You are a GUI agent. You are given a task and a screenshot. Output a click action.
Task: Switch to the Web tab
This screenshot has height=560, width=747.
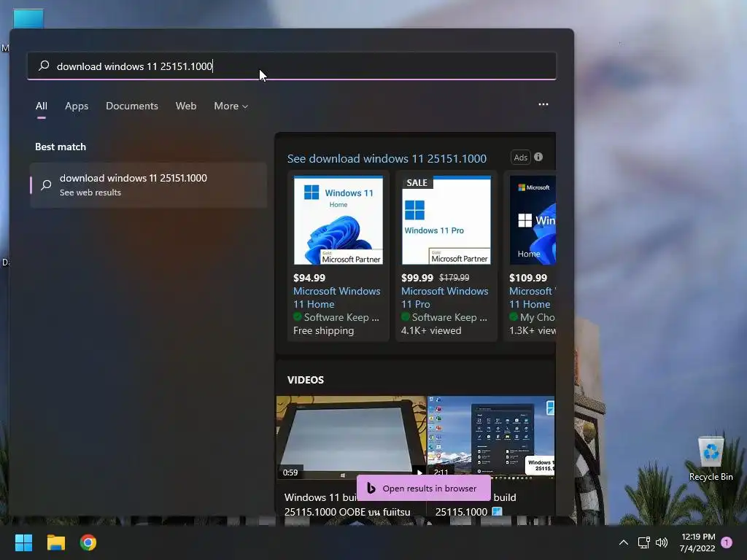coord(186,106)
